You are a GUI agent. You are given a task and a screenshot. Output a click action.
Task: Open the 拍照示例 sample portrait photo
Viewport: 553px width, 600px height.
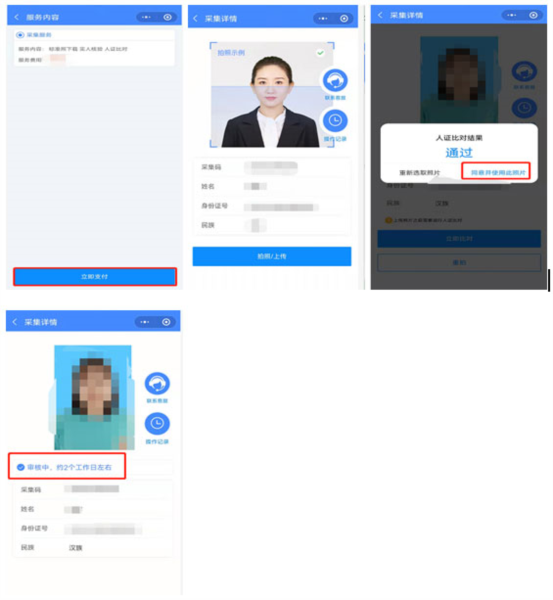270,95
